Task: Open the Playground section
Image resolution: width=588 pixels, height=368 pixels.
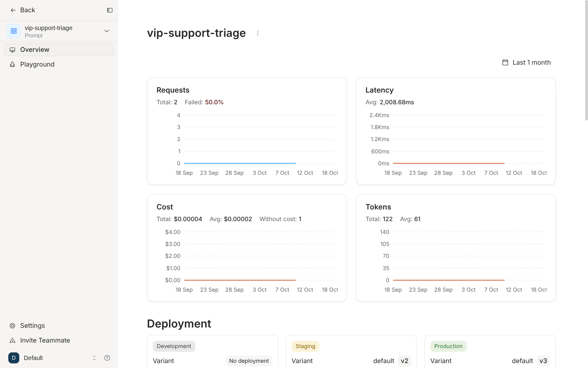Action: click(58, 64)
